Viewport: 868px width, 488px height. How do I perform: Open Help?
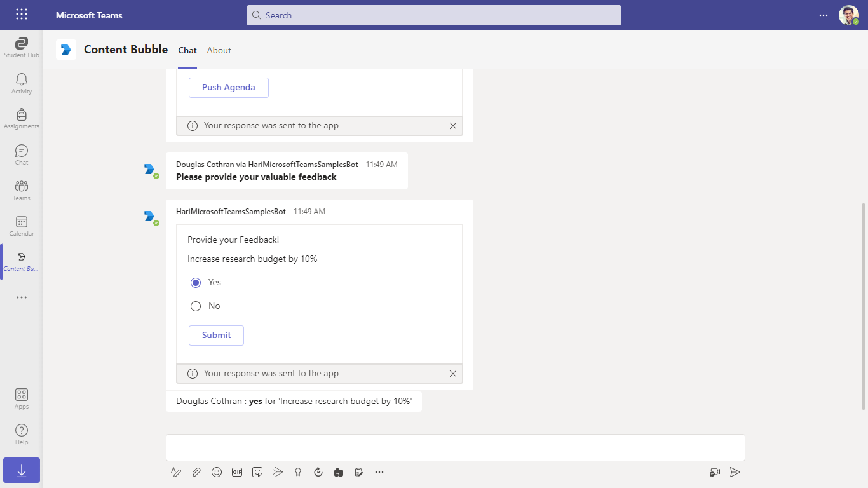click(22, 434)
